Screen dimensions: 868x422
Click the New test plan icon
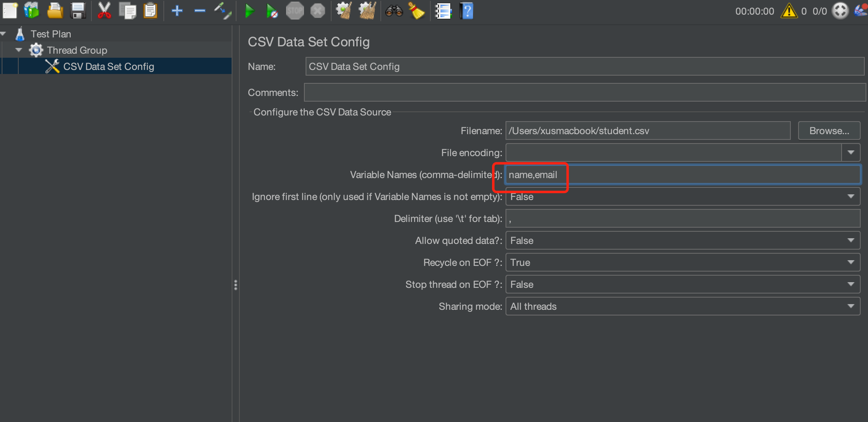click(10, 11)
